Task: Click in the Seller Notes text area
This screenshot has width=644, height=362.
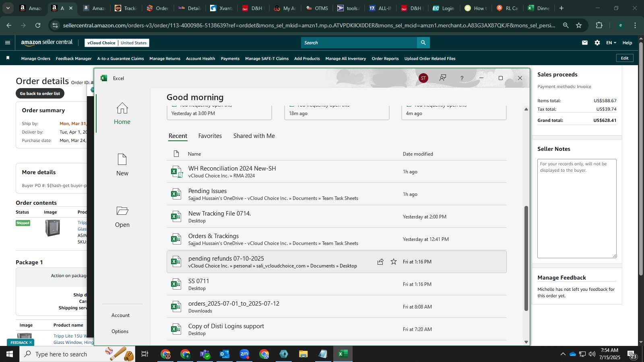Action: point(577,208)
